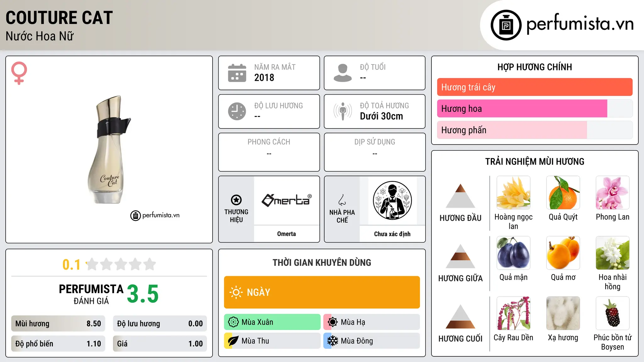Click the Dịp sử dụng card
The height and width of the screenshot is (362, 644).
coord(375,152)
